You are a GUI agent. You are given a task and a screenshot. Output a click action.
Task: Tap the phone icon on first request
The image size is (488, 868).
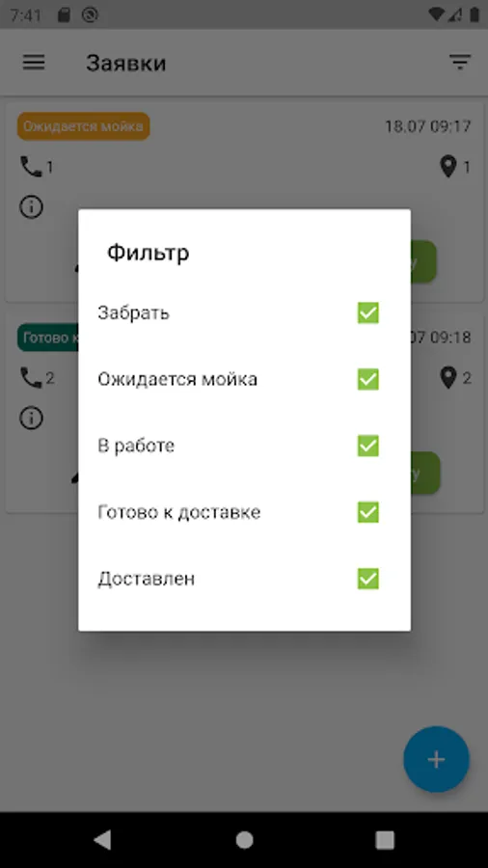click(x=31, y=166)
